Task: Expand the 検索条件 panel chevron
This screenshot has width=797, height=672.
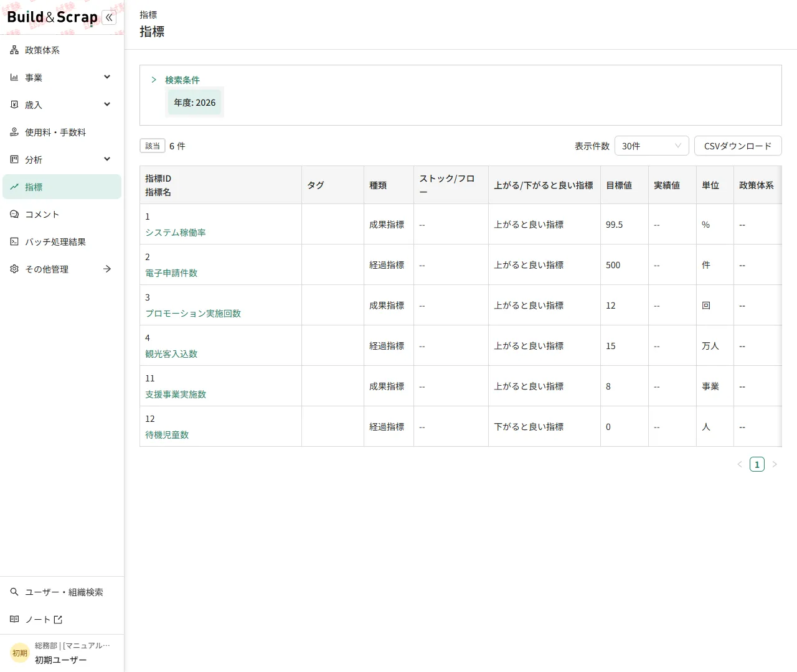Action: [154, 80]
